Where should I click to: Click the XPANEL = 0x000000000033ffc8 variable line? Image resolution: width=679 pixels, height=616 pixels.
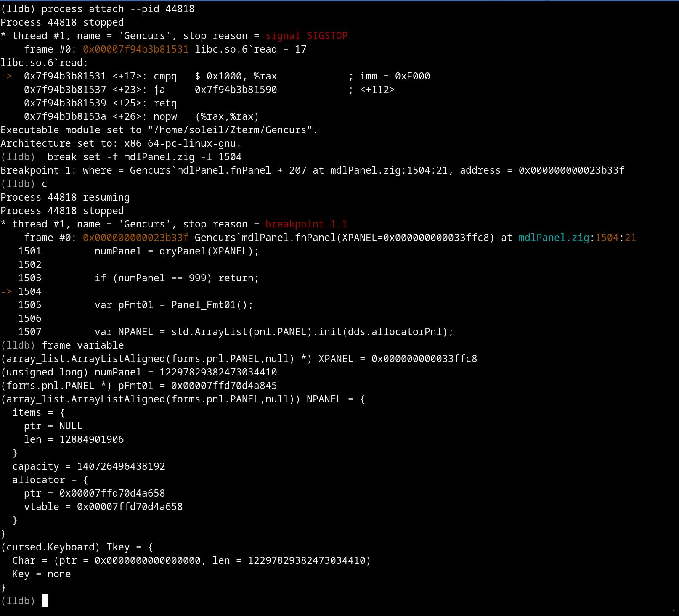239,359
